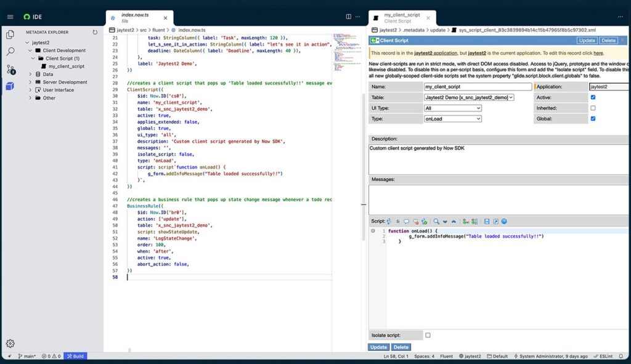Open the Source Control icon with badge
This screenshot has height=364, width=631.
click(x=10, y=69)
